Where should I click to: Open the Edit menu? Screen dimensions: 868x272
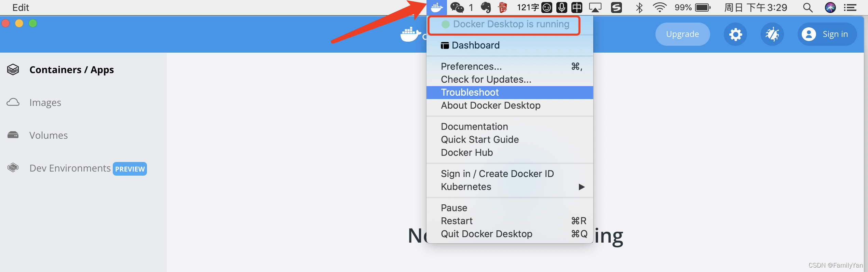[21, 8]
